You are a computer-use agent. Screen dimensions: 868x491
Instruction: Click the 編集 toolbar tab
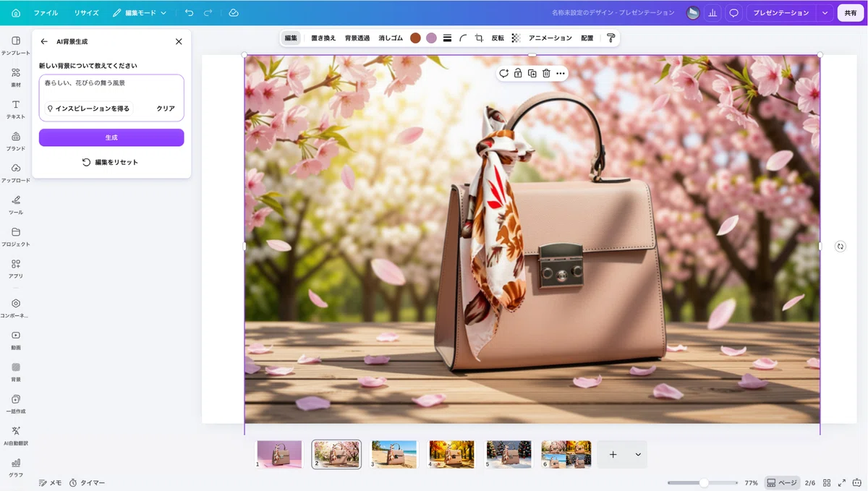pyautogui.click(x=291, y=38)
